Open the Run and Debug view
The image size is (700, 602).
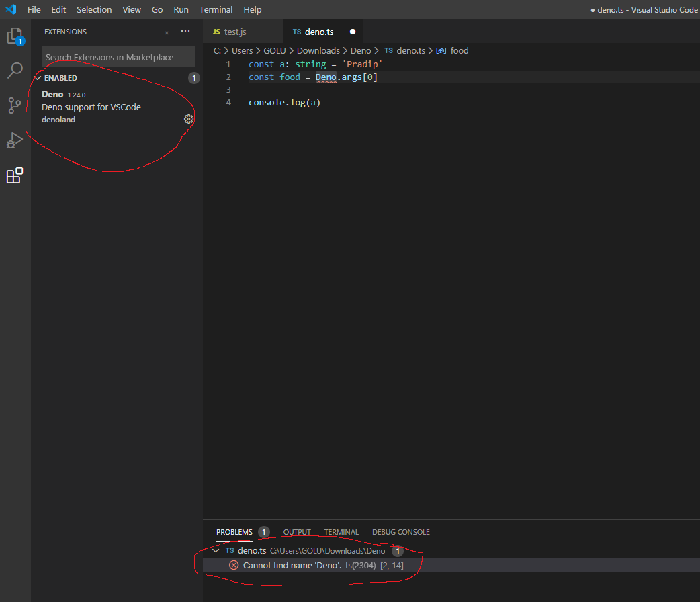(15, 140)
